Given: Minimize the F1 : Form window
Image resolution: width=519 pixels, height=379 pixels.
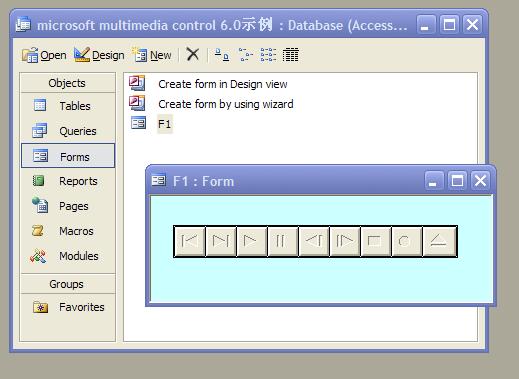Looking at the screenshot, I should pyautogui.click(x=434, y=181).
